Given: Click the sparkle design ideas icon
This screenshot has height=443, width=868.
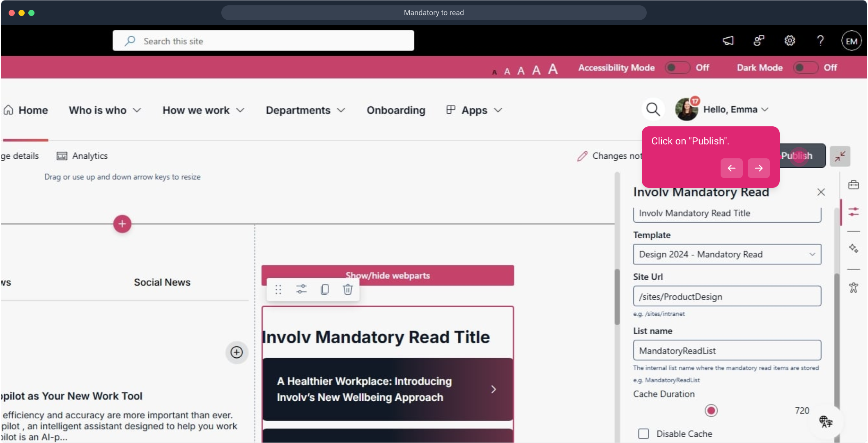Looking at the screenshot, I should pos(853,249).
